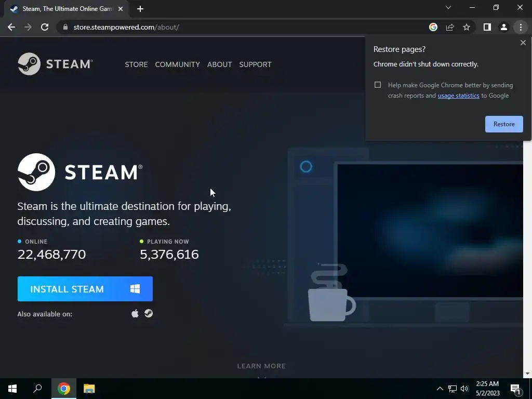Viewport: 532px width, 399px height.
Task: Open the Chrome profile menu
Action: (x=504, y=27)
